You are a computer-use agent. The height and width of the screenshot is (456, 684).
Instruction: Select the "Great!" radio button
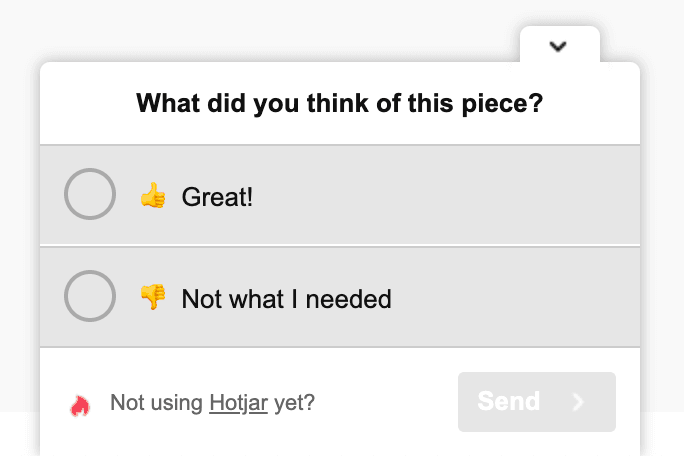[90, 195]
